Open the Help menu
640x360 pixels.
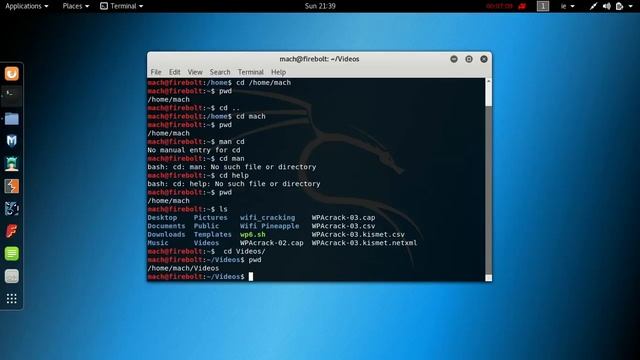[x=278, y=72]
